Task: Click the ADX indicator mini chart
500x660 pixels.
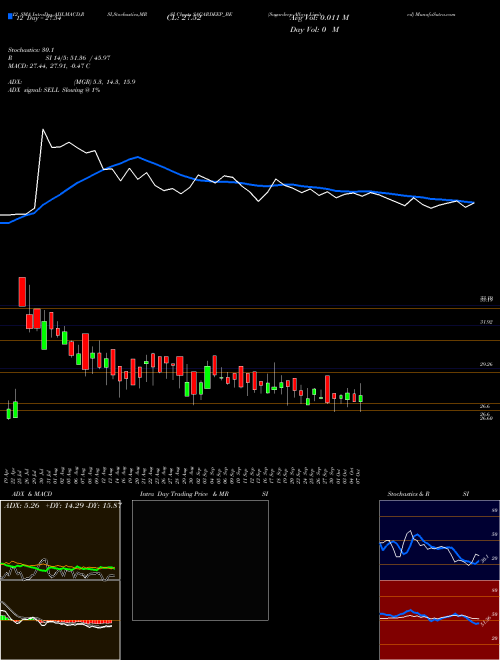Action: 60,540
